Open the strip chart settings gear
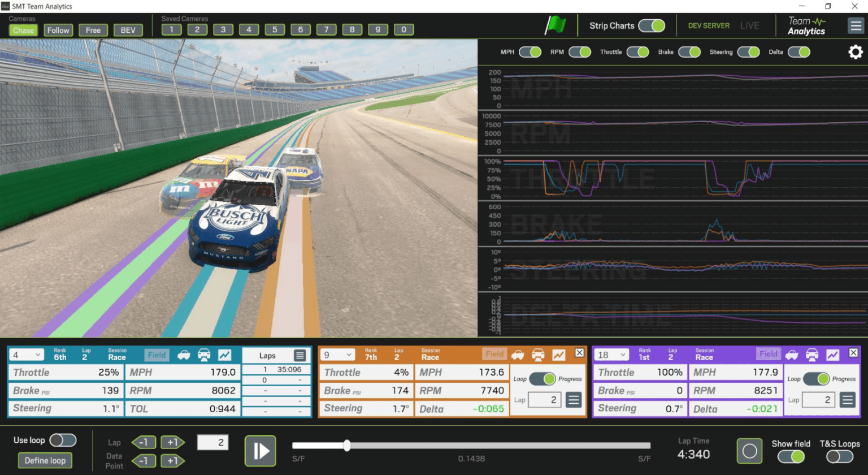Screen dimensions: 868x475 (x=856, y=52)
